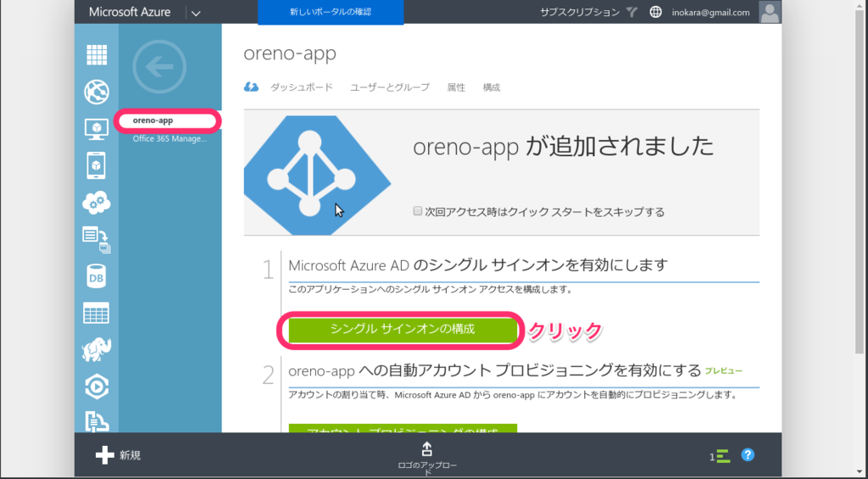
Task: Switch to the ユーザーとグループ tab
Action: tap(390, 87)
